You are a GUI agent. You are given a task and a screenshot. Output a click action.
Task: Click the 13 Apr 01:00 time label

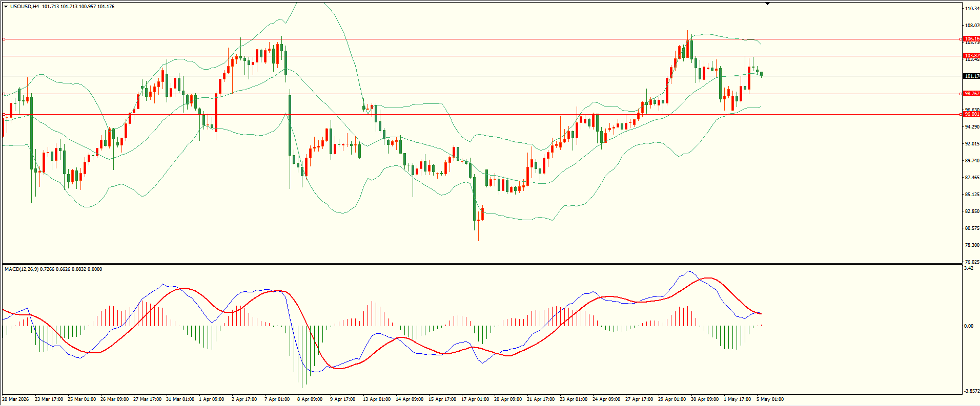377,399
